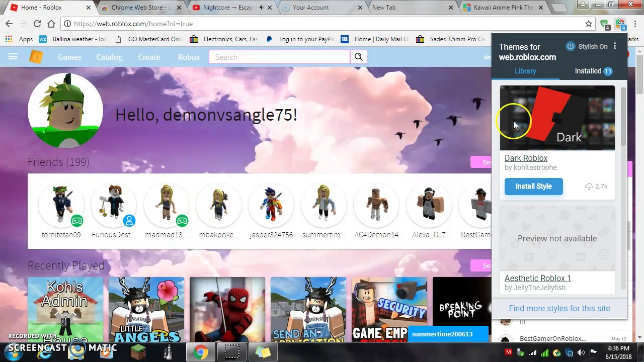Image resolution: width=644 pixels, height=362 pixels.
Task: Close the Chrome Web Store tab
Action: click(x=179, y=8)
